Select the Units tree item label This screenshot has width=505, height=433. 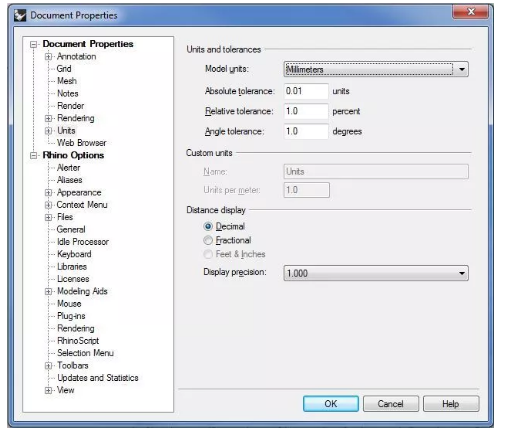(x=66, y=131)
